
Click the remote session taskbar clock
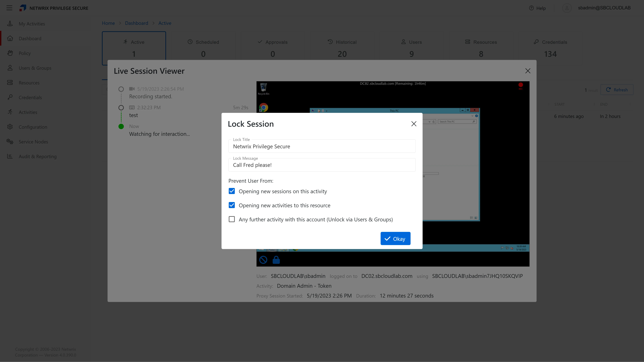(x=521, y=248)
